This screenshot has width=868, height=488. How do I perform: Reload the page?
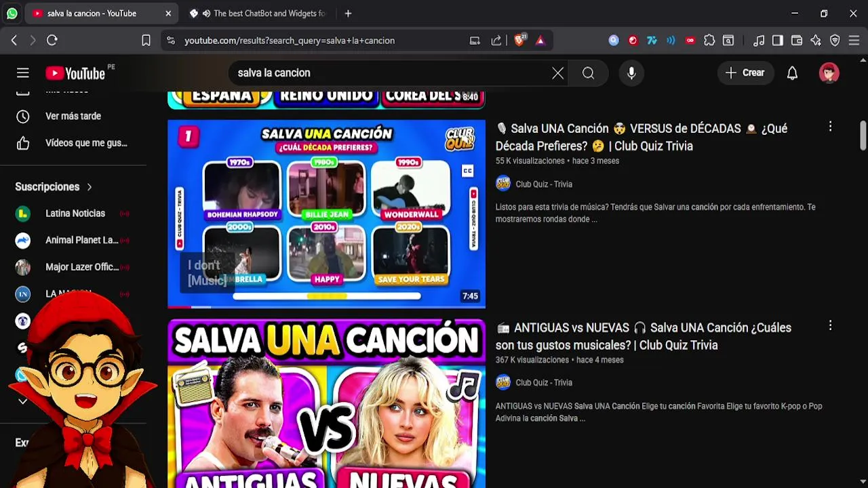coord(52,41)
